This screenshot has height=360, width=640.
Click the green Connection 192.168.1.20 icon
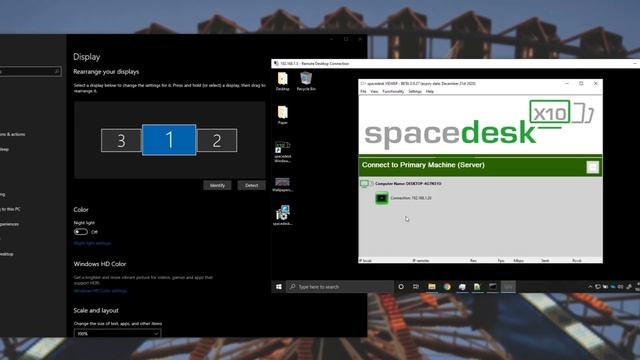tap(382, 198)
